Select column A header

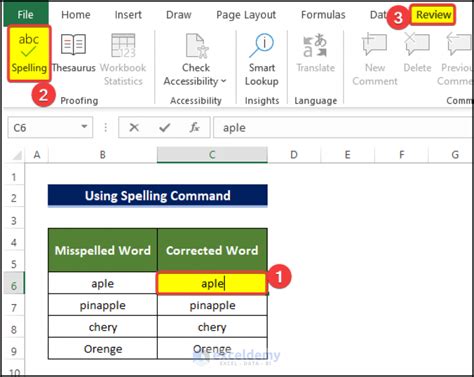(37, 155)
